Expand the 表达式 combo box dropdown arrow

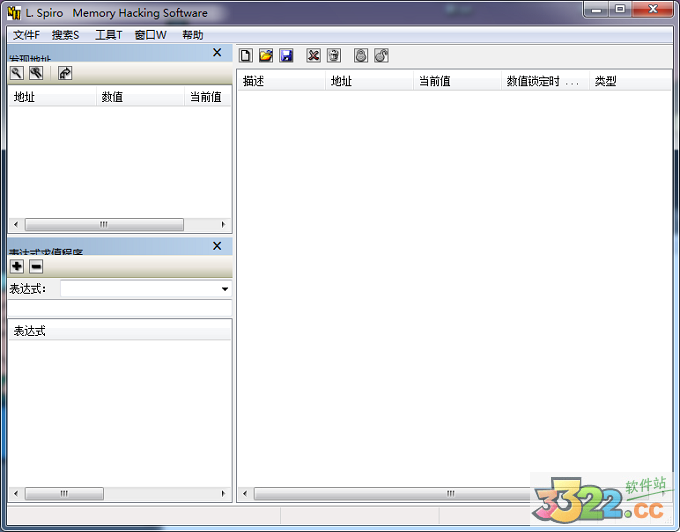[224, 289]
